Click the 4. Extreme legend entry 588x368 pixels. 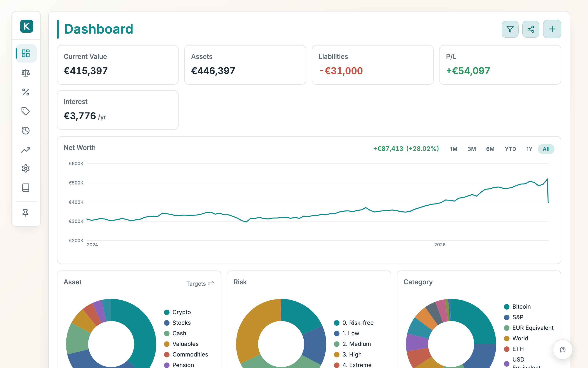[353, 365]
